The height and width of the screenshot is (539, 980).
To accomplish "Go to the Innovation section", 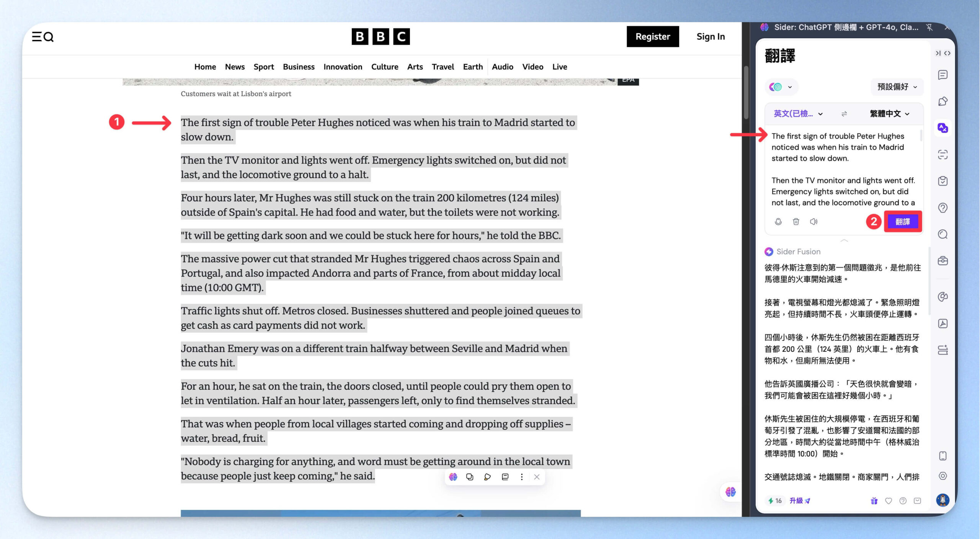I will coord(343,67).
